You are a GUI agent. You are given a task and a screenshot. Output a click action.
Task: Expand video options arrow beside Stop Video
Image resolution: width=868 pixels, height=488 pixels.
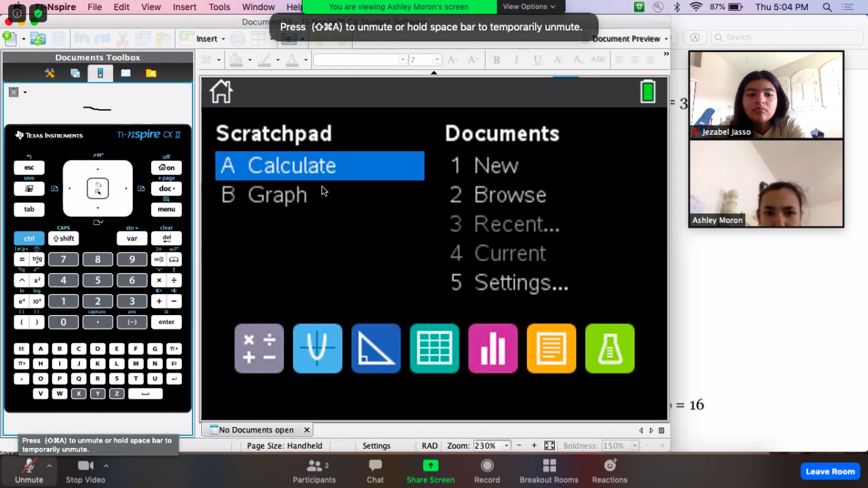106,466
